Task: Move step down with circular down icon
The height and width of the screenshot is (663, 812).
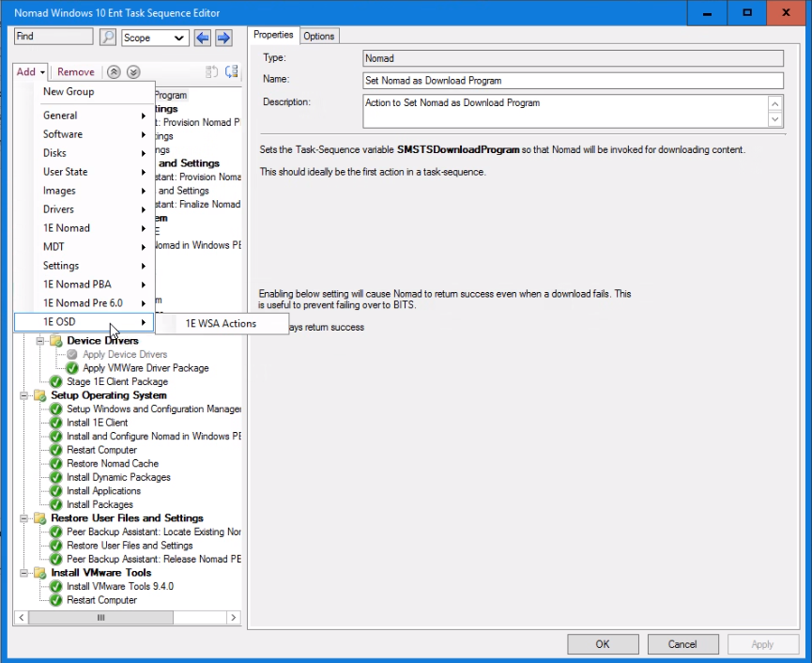Action: (133, 72)
